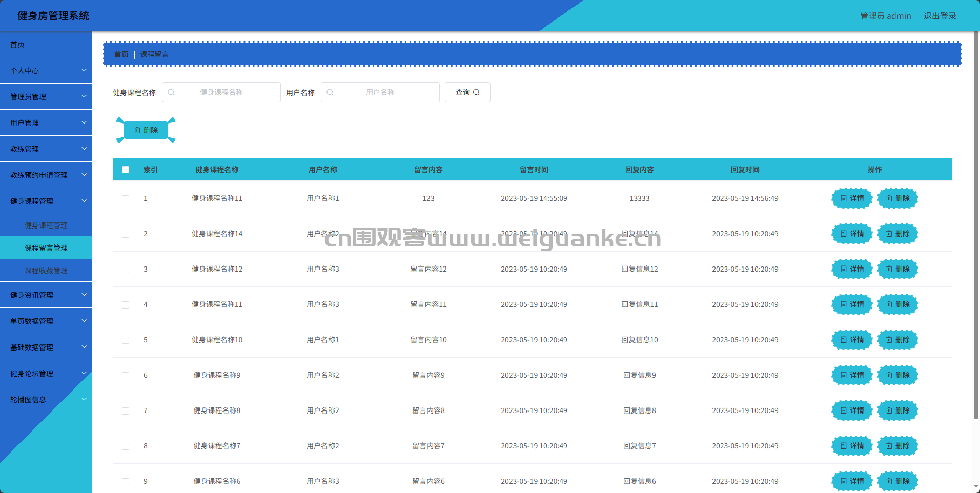This screenshot has width=980, height=493.
Task: Delete row 4 with 留言内容11
Action: coord(897,304)
